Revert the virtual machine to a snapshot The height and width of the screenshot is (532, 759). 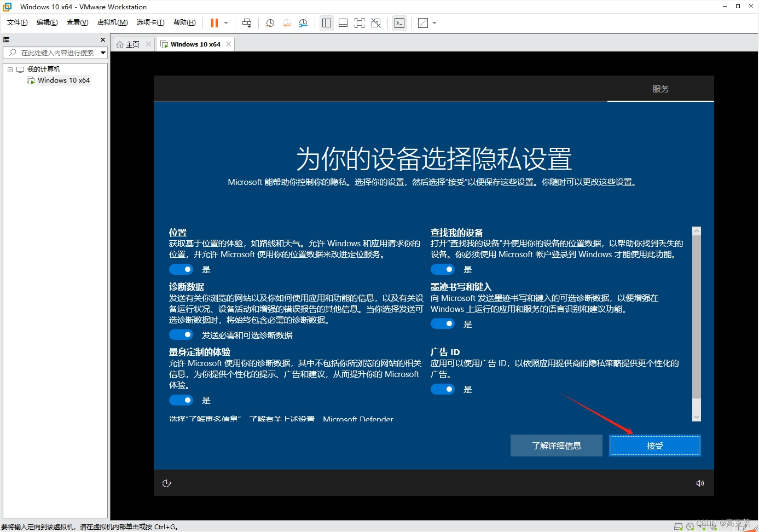[x=287, y=23]
